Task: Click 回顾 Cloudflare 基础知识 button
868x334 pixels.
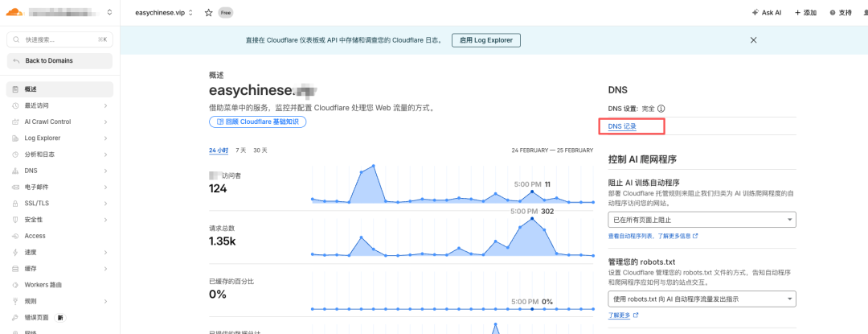Action: pos(257,122)
